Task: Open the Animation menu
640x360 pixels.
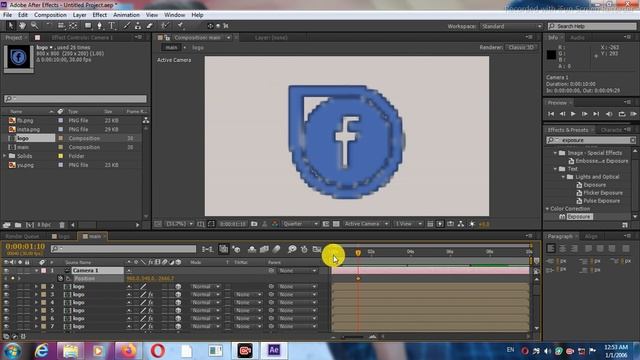Action: point(126,15)
